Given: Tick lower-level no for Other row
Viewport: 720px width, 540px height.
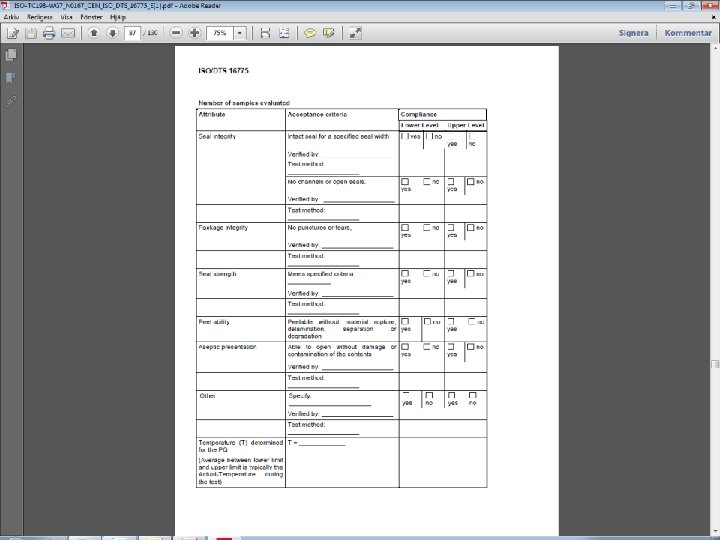Looking at the screenshot, I should (x=429, y=395).
